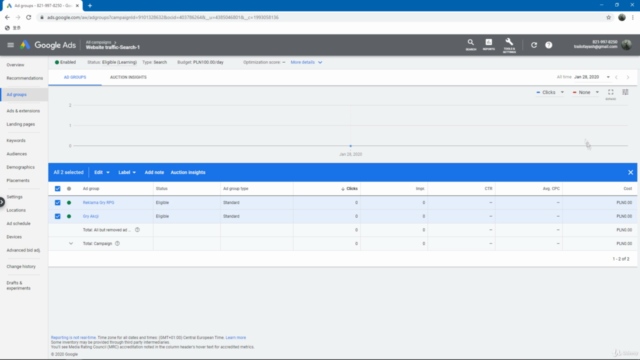This screenshot has width=640, height=360.
Task: Open Landing pages in the sidebar
Action: pos(21,124)
